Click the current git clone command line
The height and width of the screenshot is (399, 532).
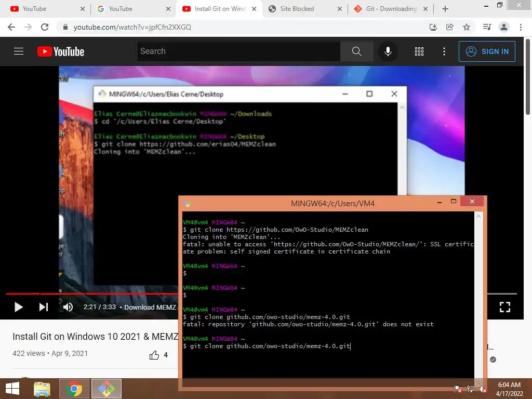click(x=267, y=346)
